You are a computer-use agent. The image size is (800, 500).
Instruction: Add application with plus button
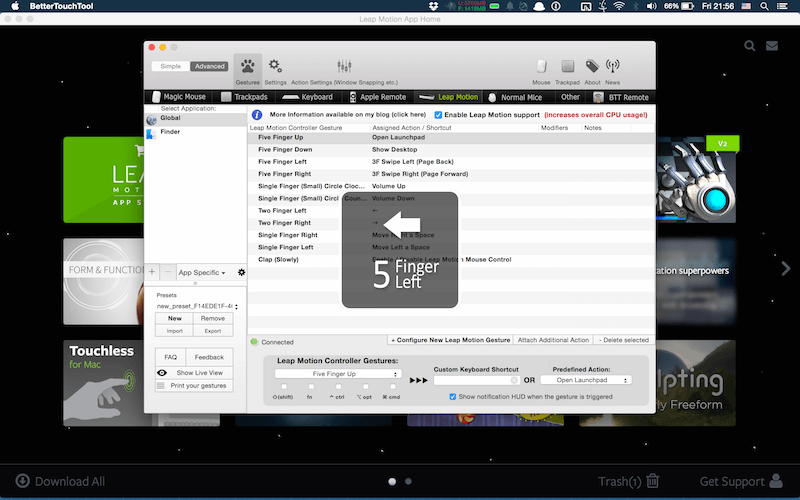(152, 272)
